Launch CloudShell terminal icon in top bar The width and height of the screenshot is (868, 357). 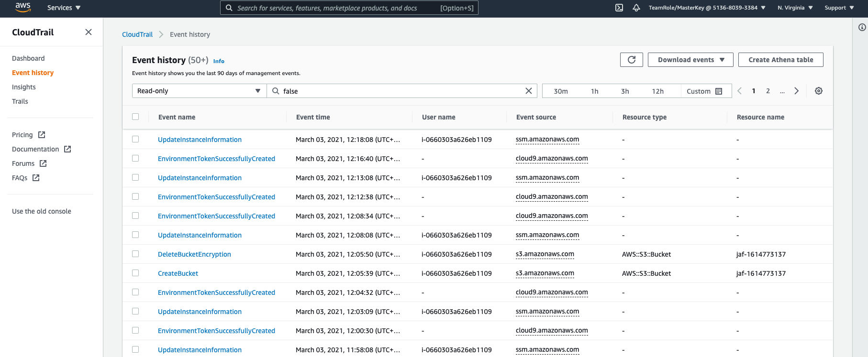tap(619, 8)
